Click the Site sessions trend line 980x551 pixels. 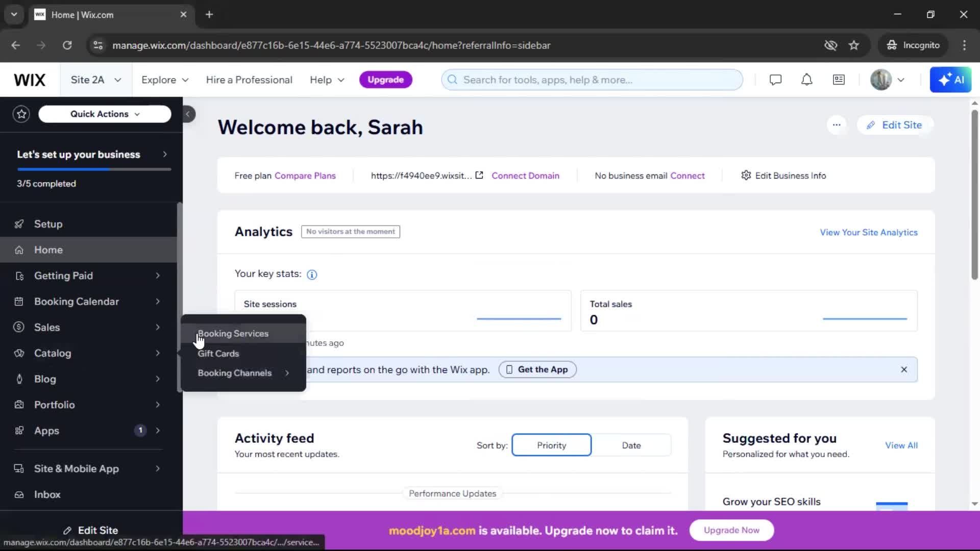pos(519,319)
